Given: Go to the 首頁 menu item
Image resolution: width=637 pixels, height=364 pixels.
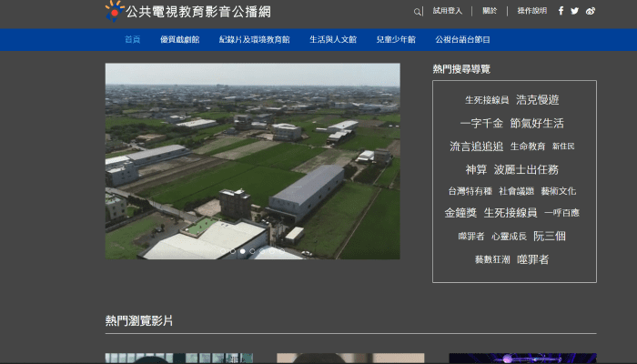Looking at the screenshot, I should pyautogui.click(x=133, y=40).
